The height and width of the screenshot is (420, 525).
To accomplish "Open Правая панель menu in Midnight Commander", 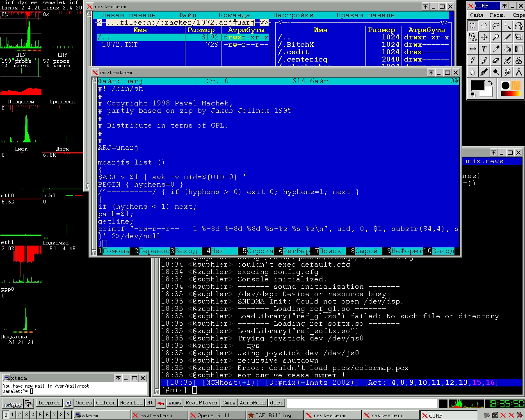I will [365, 15].
